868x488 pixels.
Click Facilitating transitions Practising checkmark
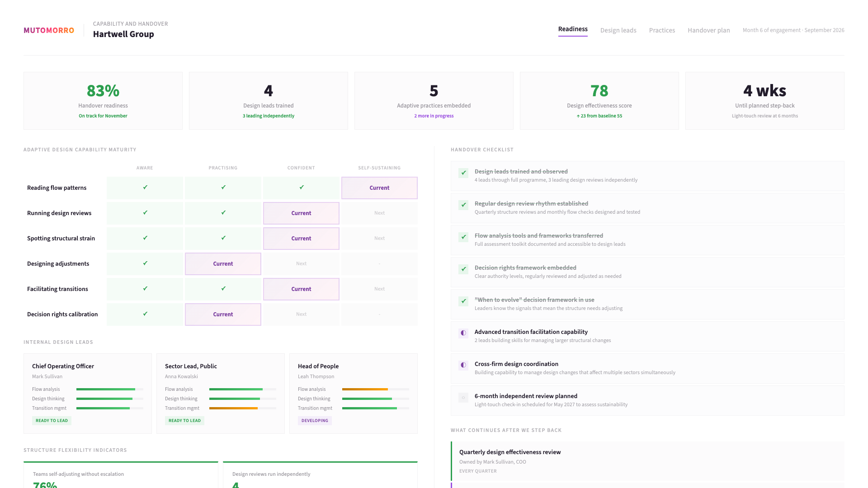(x=223, y=289)
